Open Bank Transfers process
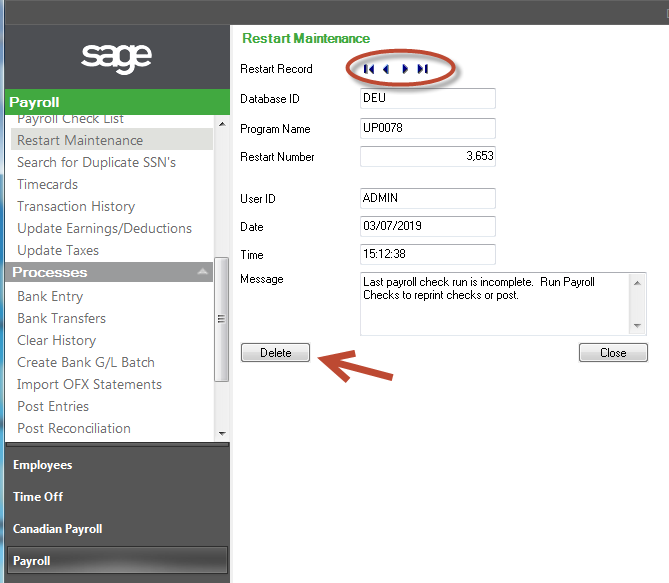 (61, 318)
